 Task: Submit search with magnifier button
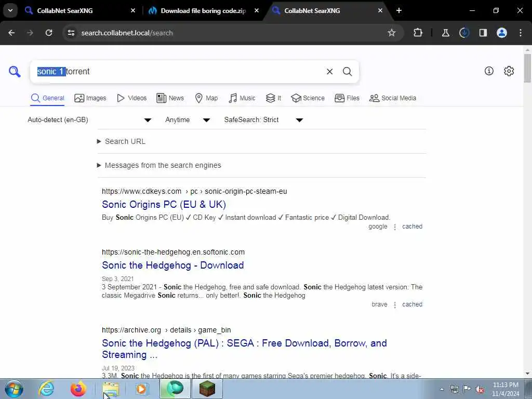point(347,72)
